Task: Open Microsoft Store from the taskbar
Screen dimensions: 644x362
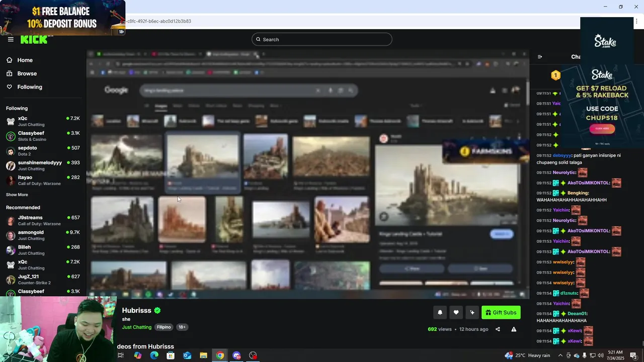Action: click(x=171, y=355)
